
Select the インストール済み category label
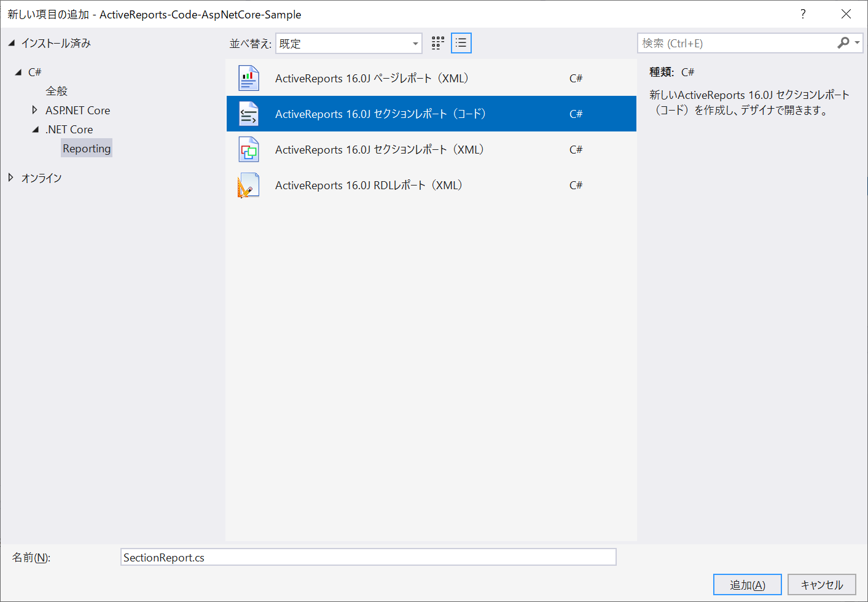[56, 43]
